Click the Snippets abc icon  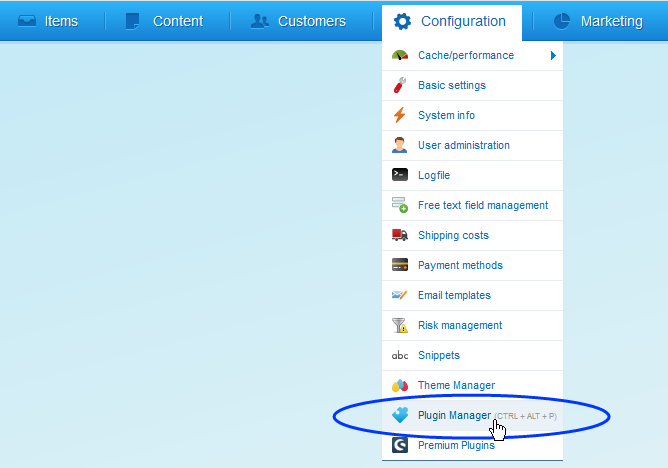[400, 355]
